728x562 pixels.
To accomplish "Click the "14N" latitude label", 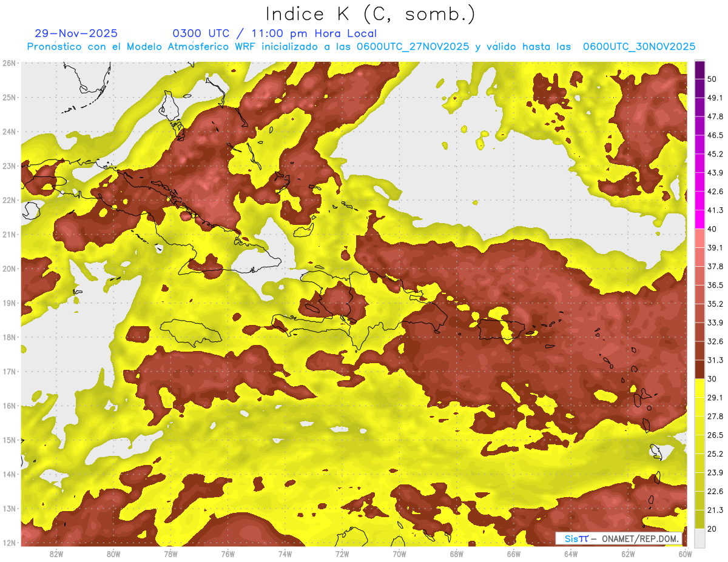I will click(9, 474).
